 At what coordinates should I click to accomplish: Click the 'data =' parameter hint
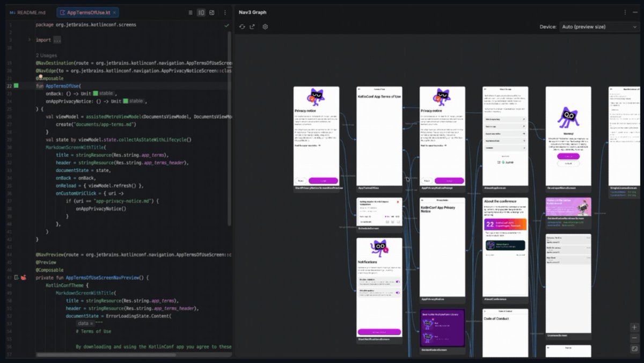[x=86, y=324]
